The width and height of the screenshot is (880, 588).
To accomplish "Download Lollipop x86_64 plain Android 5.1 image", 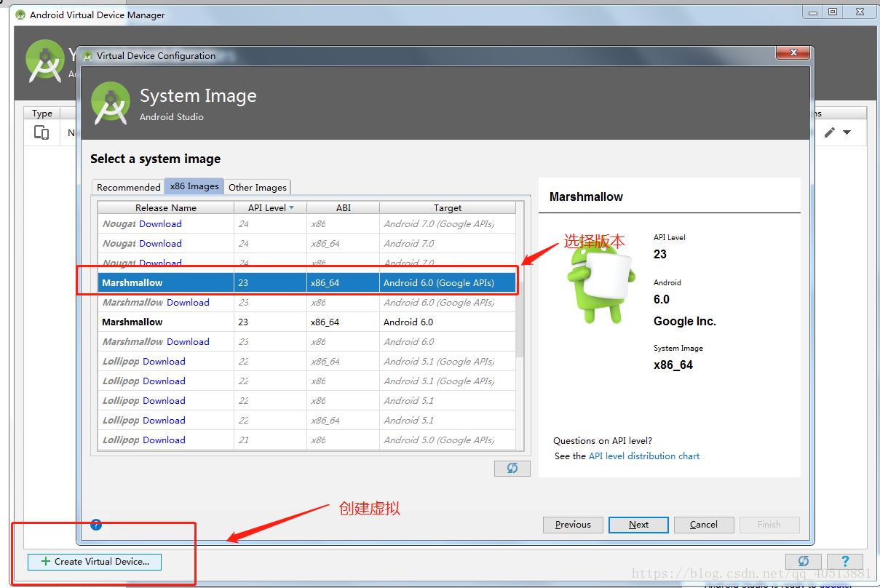I will tap(164, 420).
